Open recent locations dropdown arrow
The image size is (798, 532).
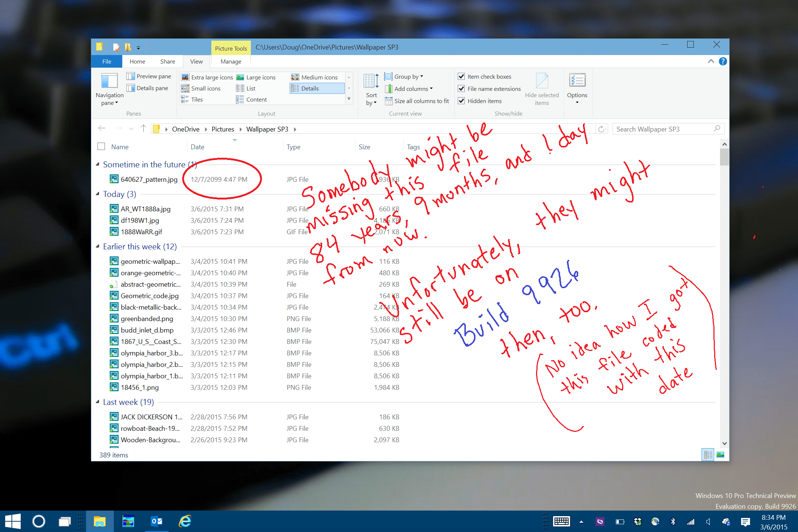coord(131,129)
